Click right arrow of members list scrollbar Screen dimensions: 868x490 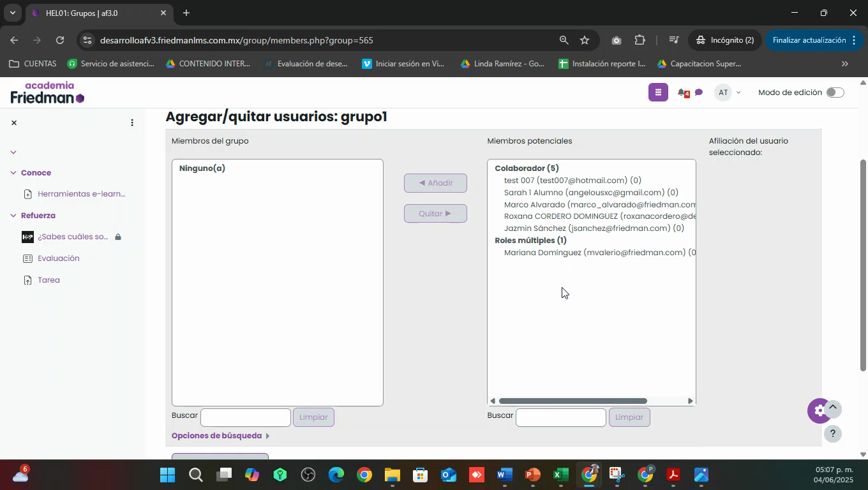tap(690, 401)
